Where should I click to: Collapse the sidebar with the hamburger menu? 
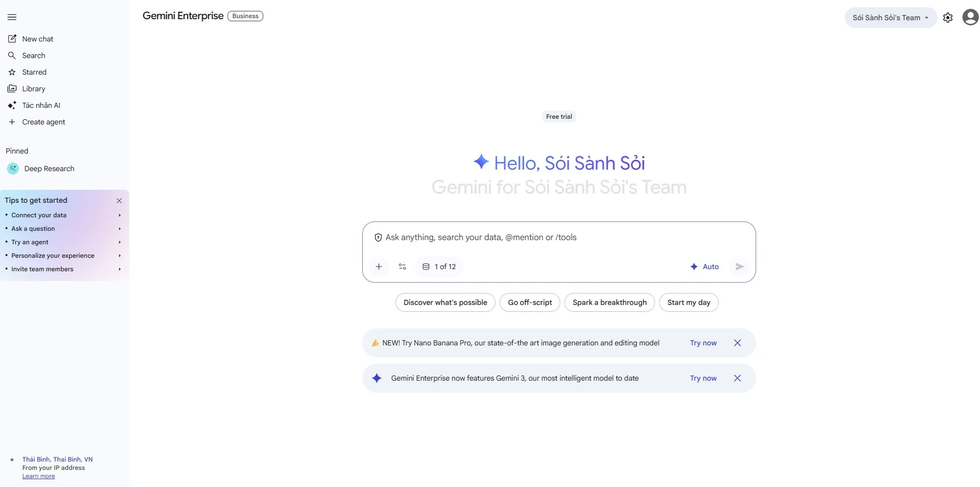[12, 17]
